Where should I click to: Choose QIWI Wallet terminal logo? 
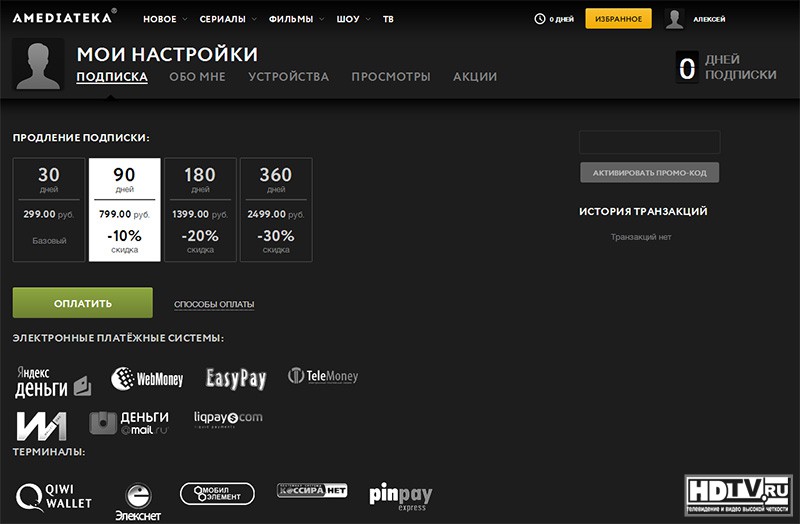click(54, 497)
